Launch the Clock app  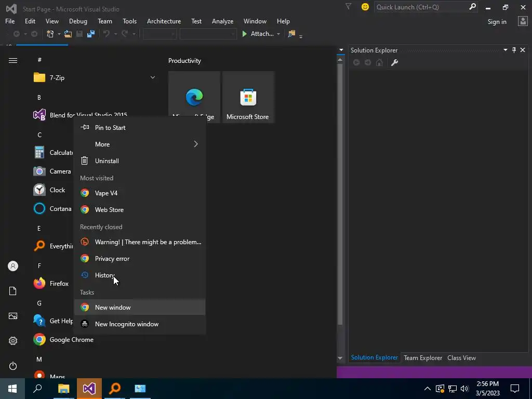(49, 190)
